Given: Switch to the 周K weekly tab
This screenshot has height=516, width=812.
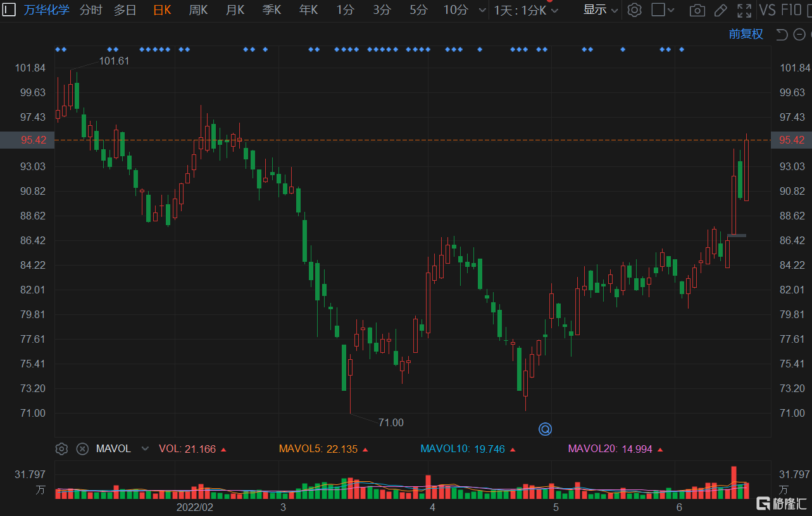Looking at the screenshot, I should pos(199,10).
